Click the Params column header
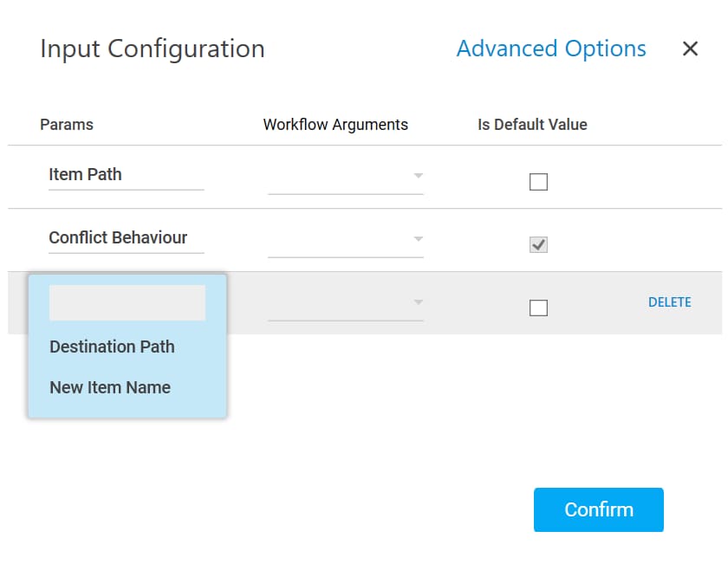This screenshot has height=564, width=728. click(67, 125)
